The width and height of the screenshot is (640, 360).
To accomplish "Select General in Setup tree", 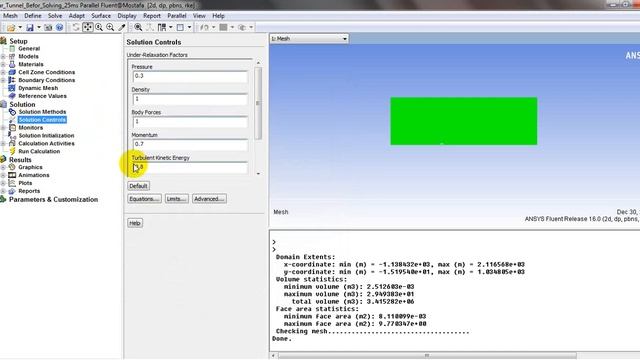I will (29, 49).
